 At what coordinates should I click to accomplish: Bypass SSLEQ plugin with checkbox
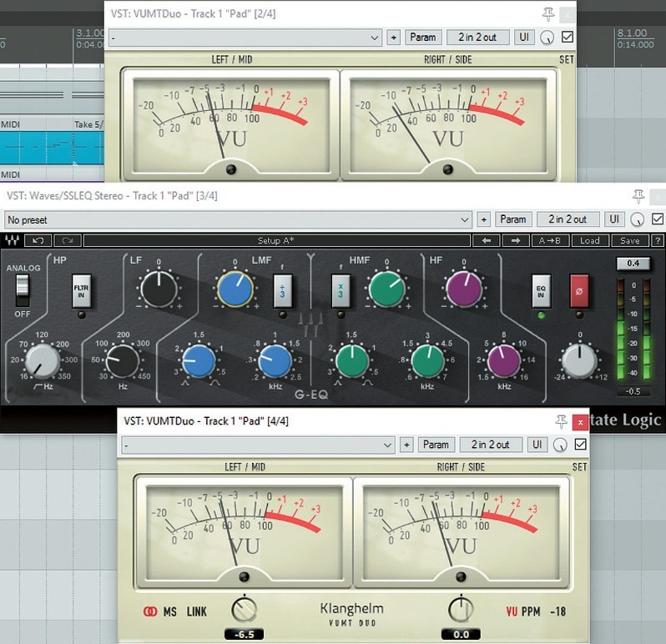click(x=658, y=219)
